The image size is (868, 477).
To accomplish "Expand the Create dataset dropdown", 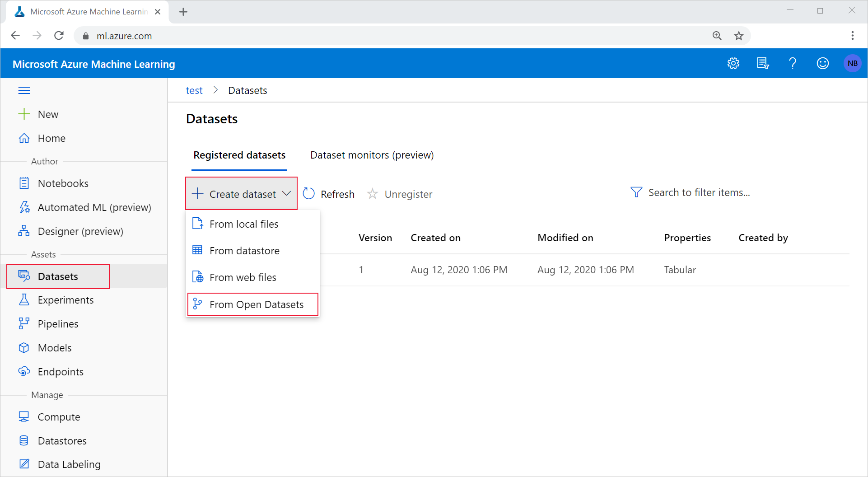I will (241, 194).
